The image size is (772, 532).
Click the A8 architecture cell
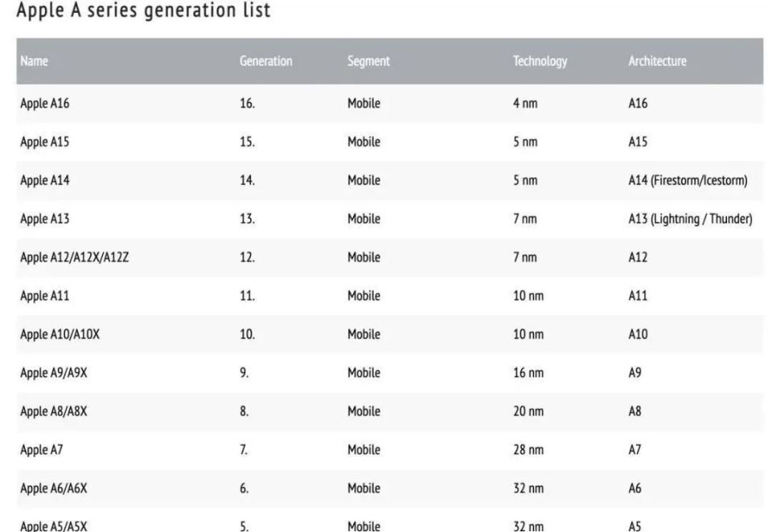(x=635, y=411)
